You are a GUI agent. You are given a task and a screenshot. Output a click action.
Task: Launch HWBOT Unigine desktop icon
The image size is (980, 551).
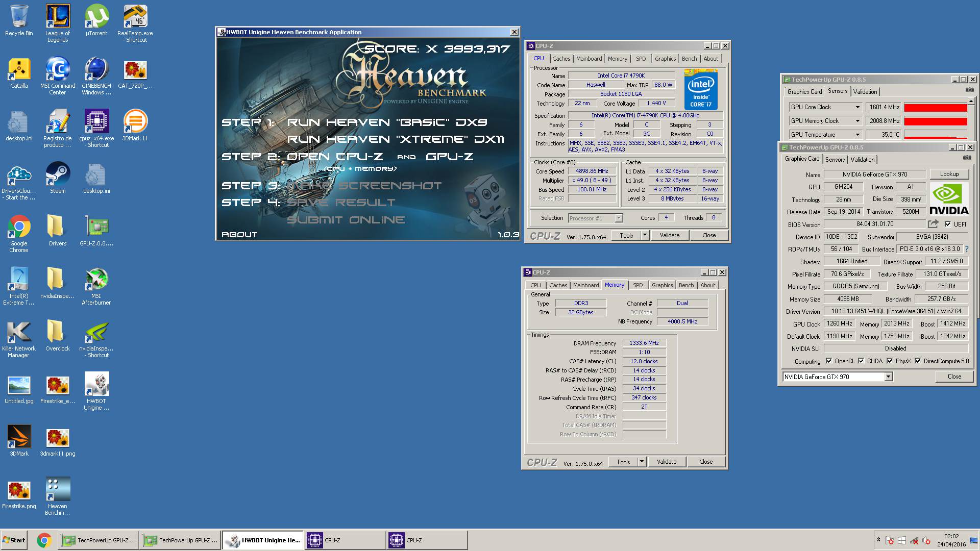point(96,391)
